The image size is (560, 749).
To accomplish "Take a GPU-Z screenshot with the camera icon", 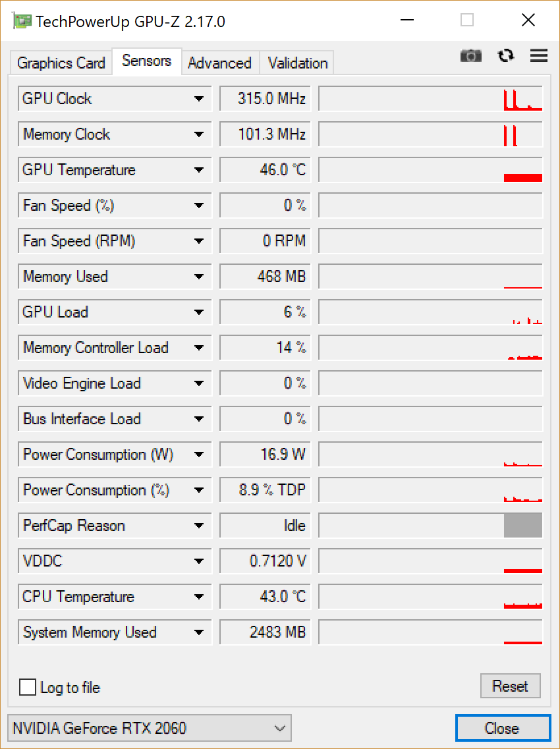I will (471, 56).
